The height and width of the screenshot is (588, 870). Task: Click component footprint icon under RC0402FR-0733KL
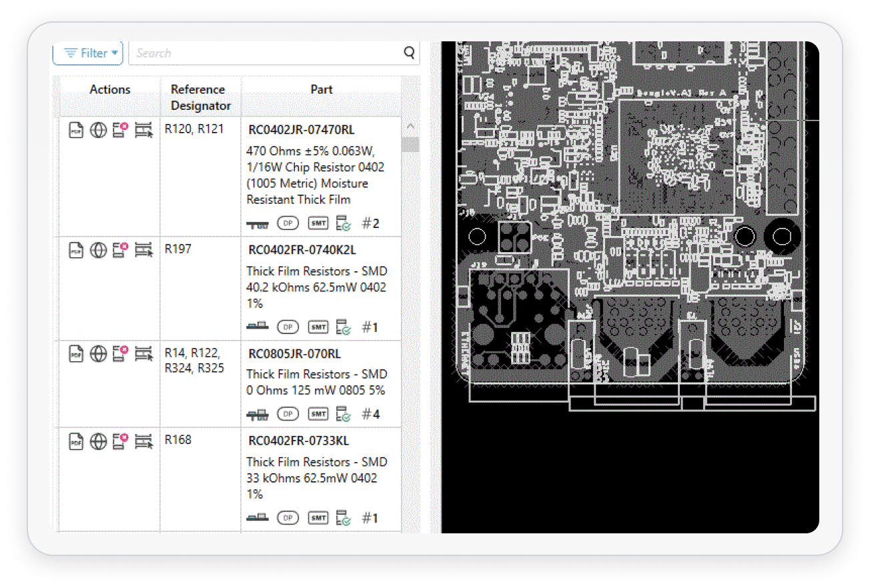[258, 517]
